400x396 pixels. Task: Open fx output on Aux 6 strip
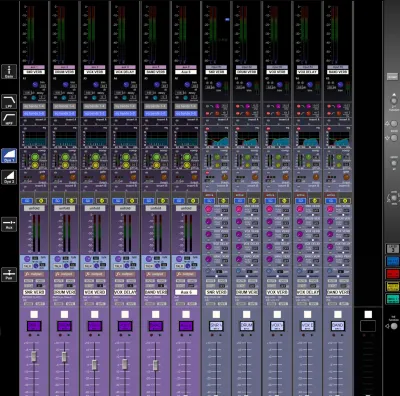click(x=186, y=274)
